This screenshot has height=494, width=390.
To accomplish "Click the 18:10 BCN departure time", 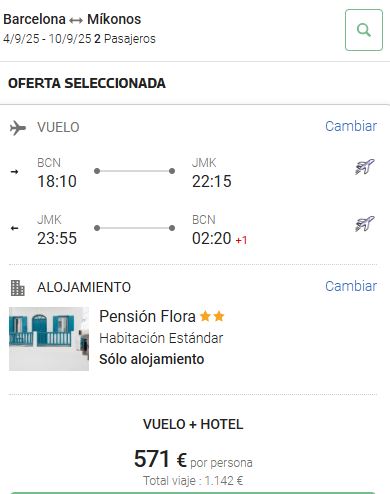I will tap(57, 181).
